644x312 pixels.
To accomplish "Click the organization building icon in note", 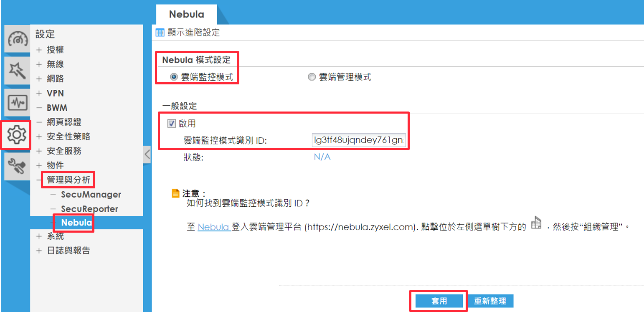I will (536, 223).
